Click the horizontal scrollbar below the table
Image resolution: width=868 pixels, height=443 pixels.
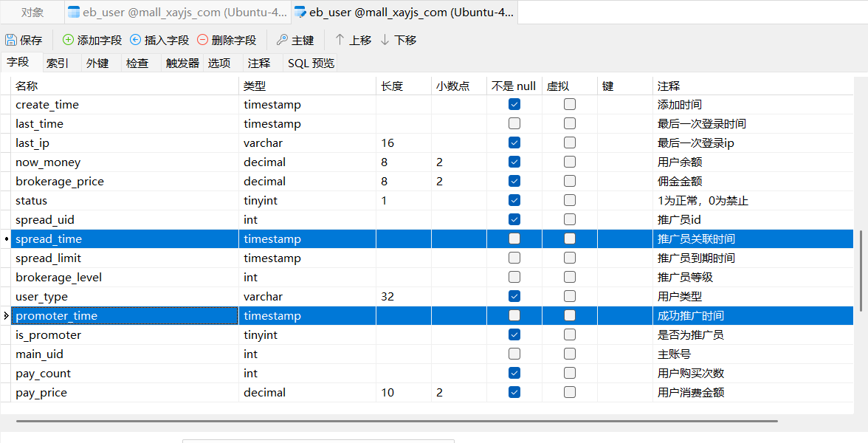pyautogui.click(x=396, y=421)
